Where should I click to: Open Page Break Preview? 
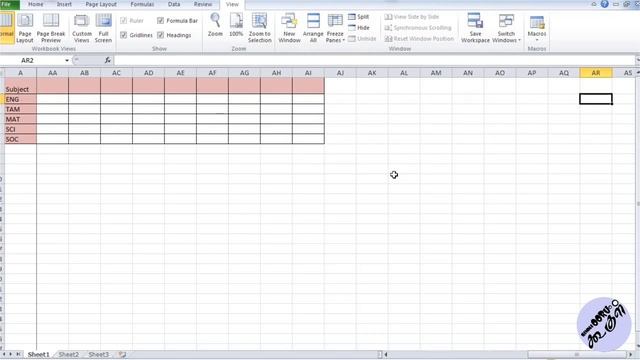51,28
